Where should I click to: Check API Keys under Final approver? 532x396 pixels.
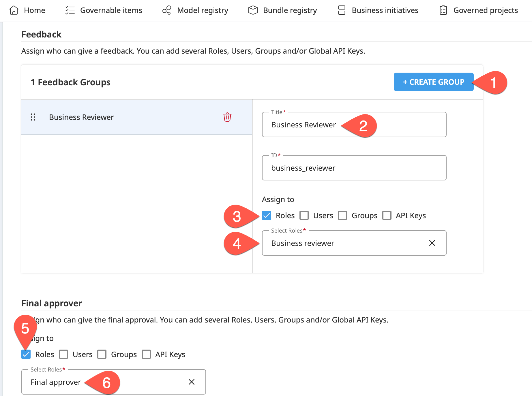146,354
